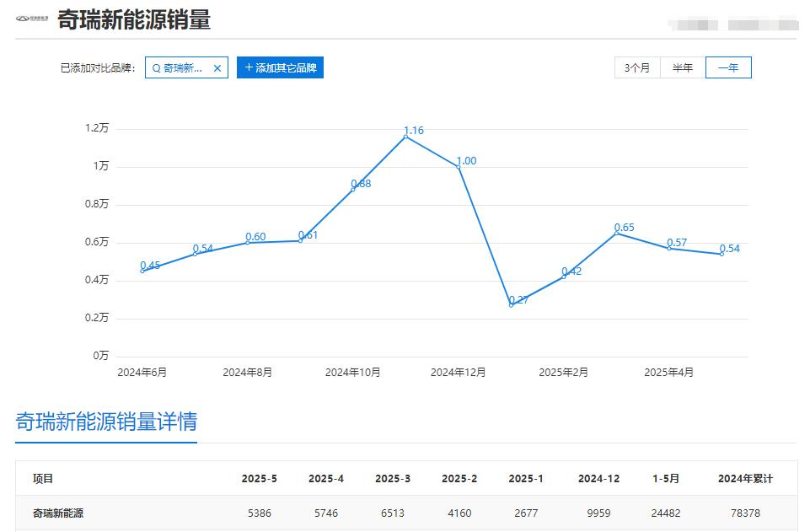This screenshot has height=532, width=810.
Task: Click the 1.00 data point on chart
Action: pos(459,167)
